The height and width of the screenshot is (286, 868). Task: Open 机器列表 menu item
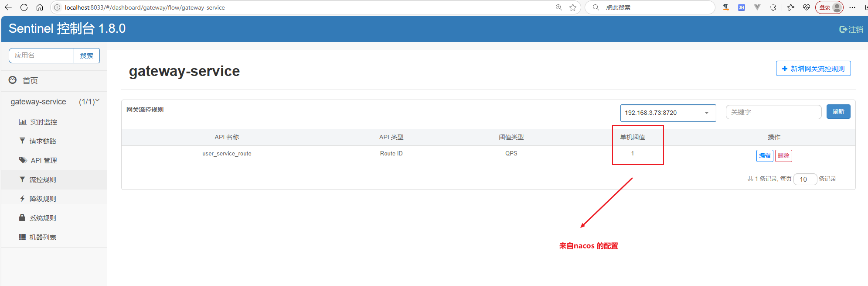click(x=43, y=238)
